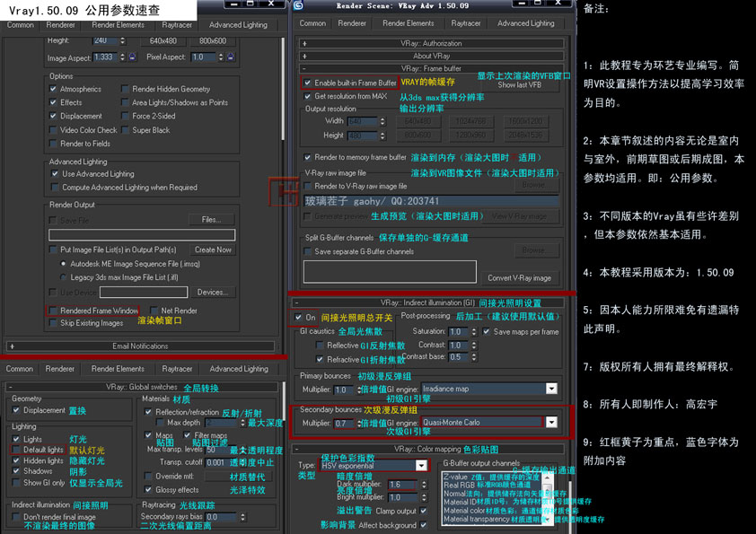Click Convert V-Ray image button
756x534 pixels.
519,278
